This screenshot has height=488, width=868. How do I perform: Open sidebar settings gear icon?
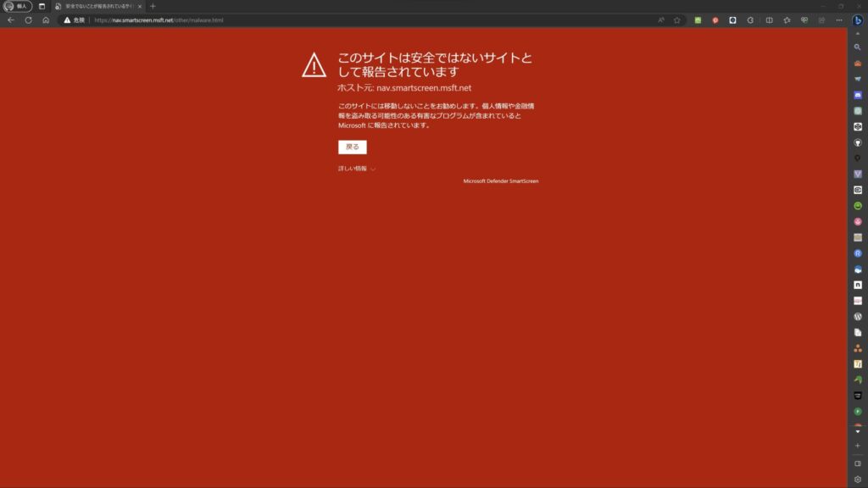pos(858,480)
